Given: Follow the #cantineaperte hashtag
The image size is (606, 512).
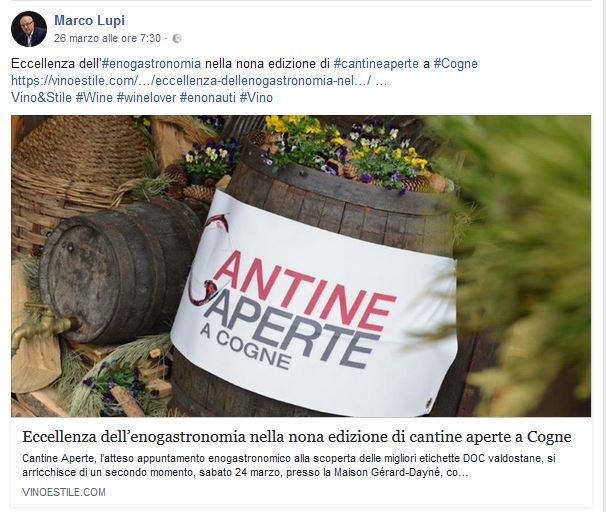Looking at the screenshot, I should [376, 63].
